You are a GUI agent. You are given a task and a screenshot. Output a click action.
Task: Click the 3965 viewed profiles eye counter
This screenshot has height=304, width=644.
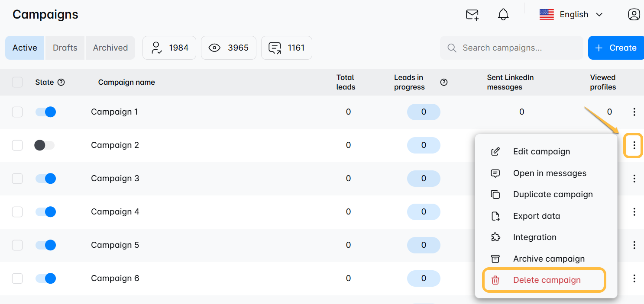point(229,48)
